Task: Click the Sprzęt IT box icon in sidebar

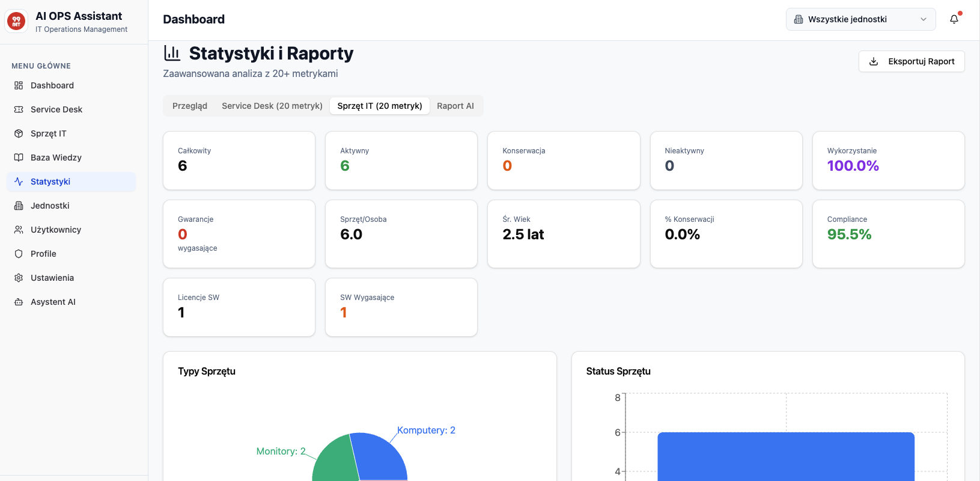Action: pyautogui.click(x=19, y=133)
